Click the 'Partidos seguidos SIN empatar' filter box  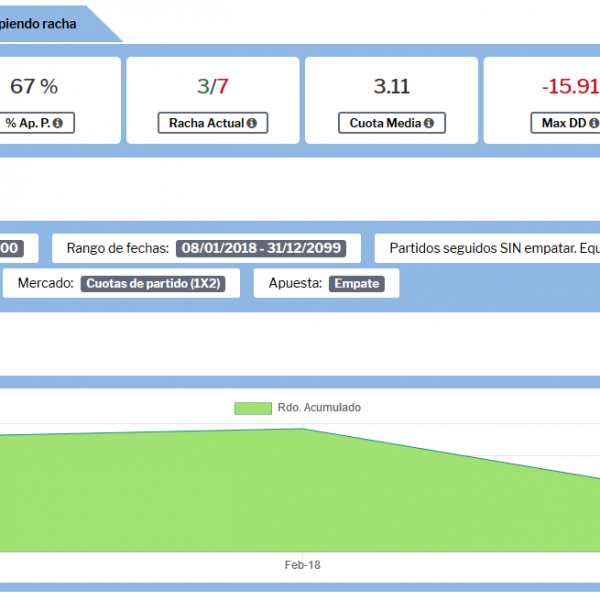click(x=490, y=248)
